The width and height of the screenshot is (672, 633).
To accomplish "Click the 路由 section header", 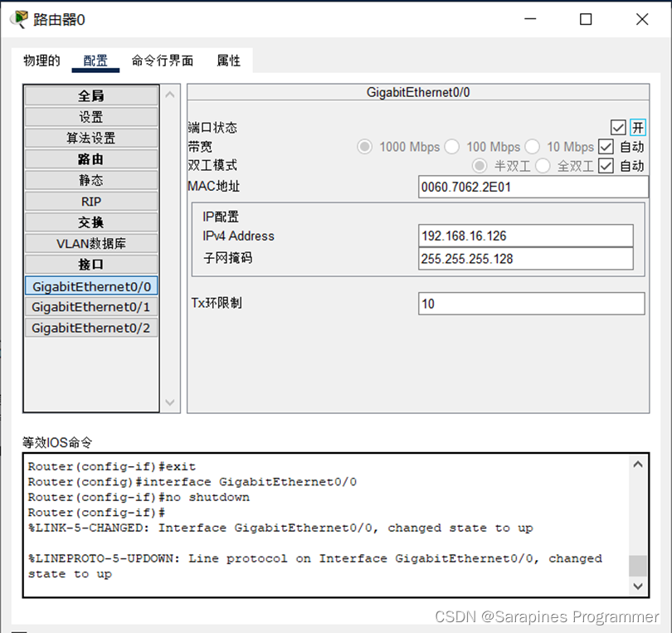I will pos(91,159).
